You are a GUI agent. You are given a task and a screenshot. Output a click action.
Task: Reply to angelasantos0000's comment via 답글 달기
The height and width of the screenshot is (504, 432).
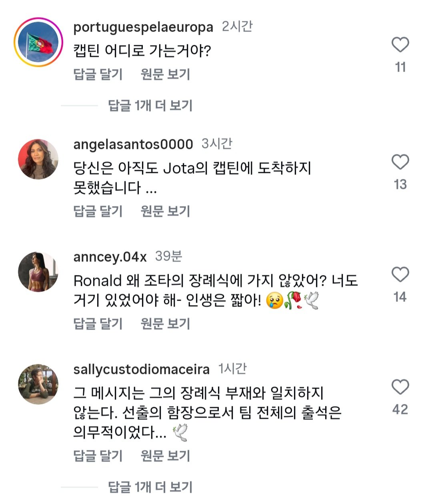(x=98, y=211)
